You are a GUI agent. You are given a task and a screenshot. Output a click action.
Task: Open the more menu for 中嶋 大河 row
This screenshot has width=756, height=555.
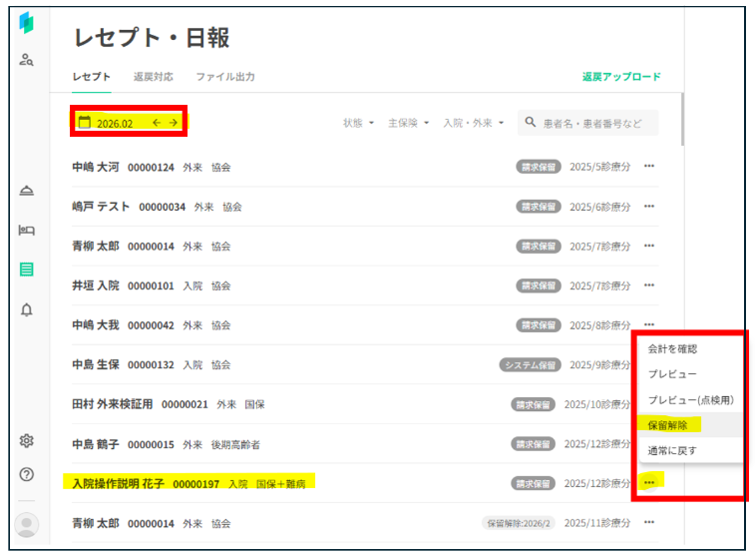[649, 166]
